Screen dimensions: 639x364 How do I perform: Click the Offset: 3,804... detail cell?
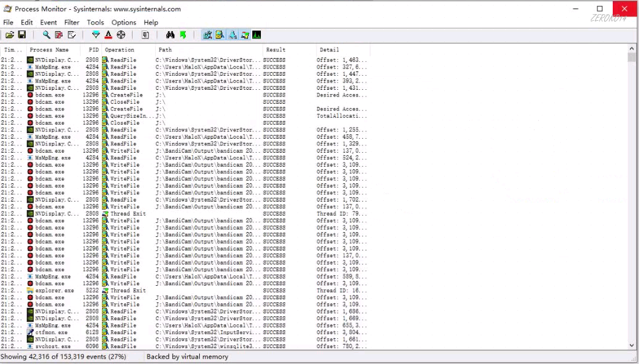pos(341,332)
